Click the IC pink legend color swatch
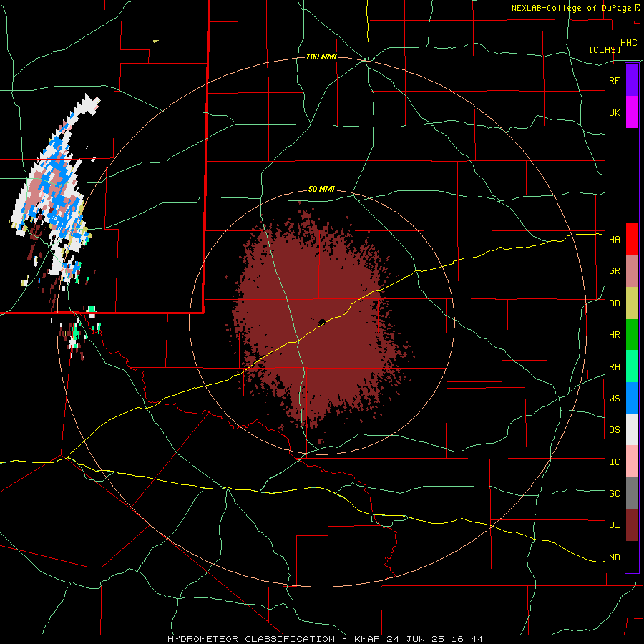Image resolution: width=644 pixels, height=644 pixels. 632,462
